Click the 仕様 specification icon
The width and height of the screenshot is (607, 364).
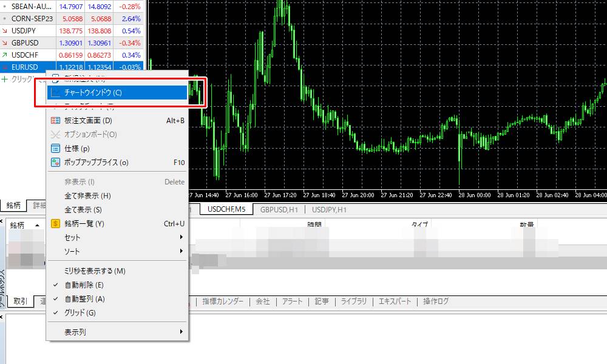55,149
